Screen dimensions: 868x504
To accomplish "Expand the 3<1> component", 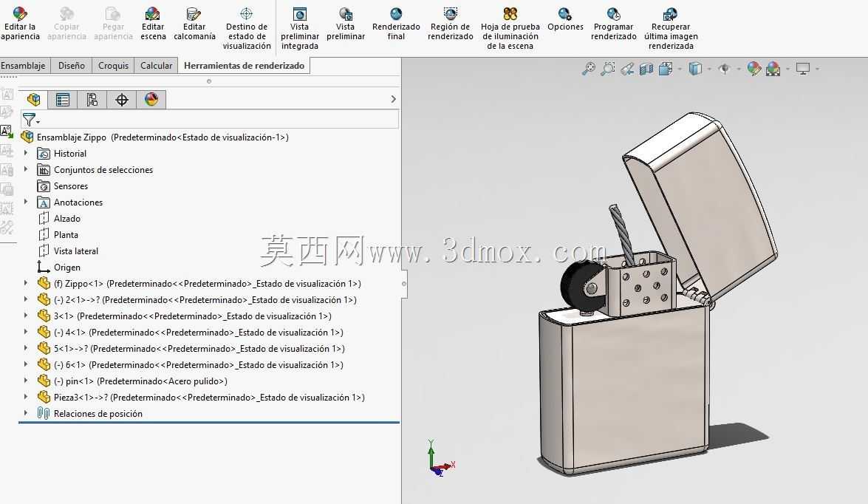I will coord(25,316).
